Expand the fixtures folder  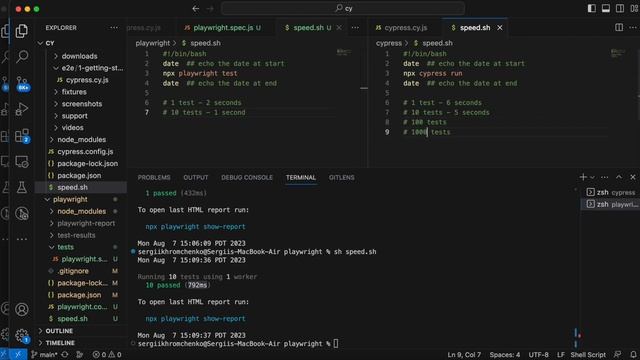(x=81, y=92)
